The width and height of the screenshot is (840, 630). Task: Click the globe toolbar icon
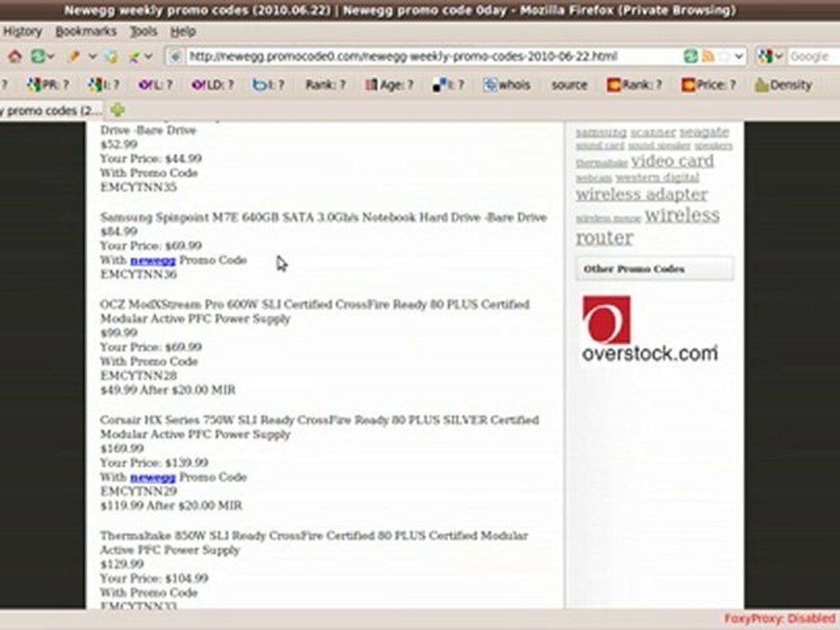click(x=111, y=57)
